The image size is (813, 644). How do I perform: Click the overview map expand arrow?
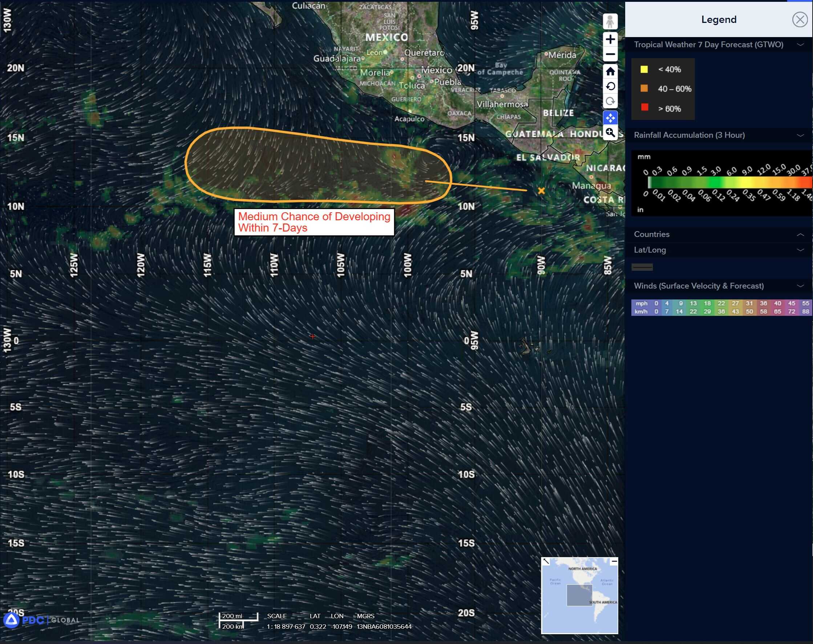pyautogui.click(x=546, y=562)
